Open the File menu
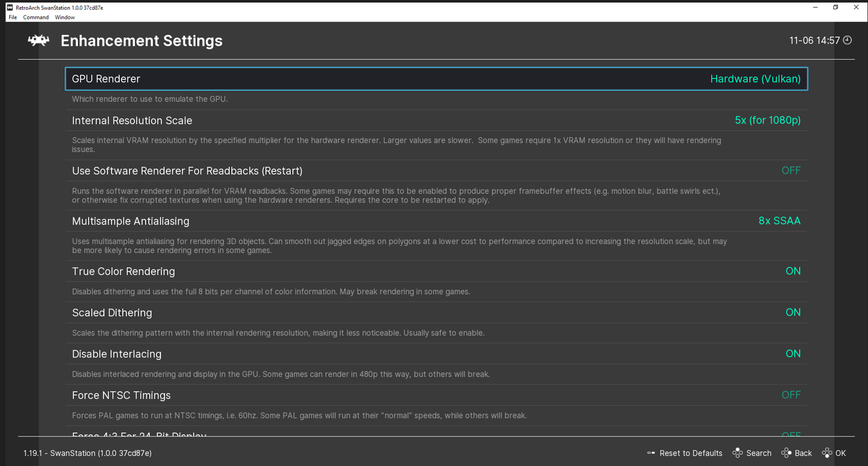This screenshot has width=868, height=466. tap(13, 17)
